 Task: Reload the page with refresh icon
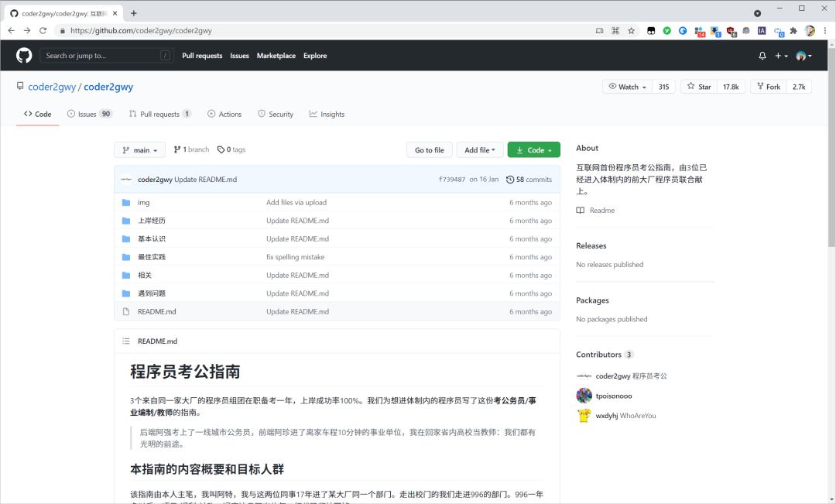43,30
